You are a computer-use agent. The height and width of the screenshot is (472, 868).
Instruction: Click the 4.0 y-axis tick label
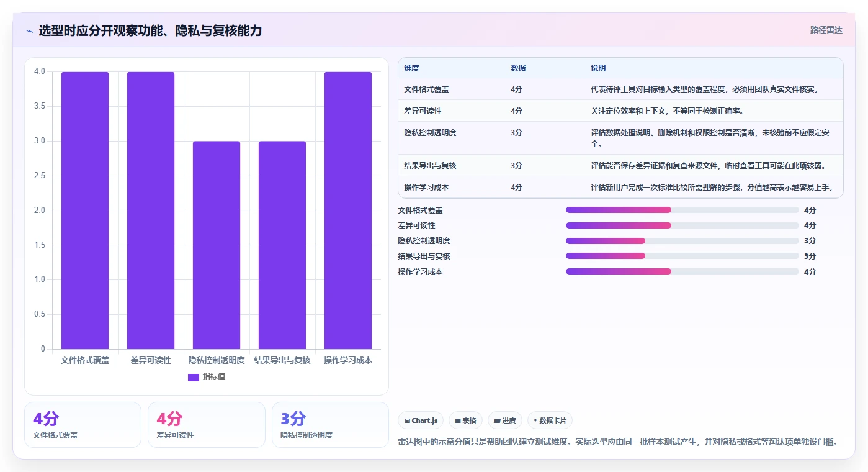(40, 71)
